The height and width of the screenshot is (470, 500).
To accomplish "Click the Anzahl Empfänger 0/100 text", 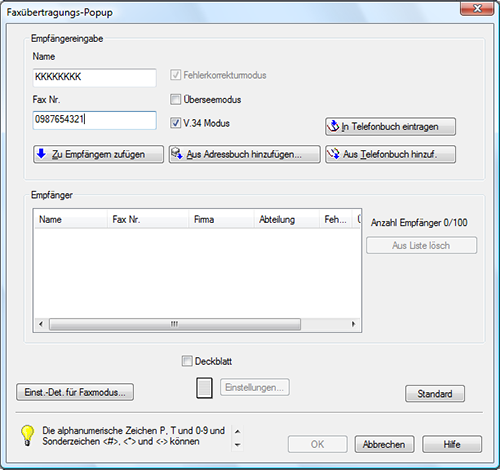I will [x=419, y=222].
